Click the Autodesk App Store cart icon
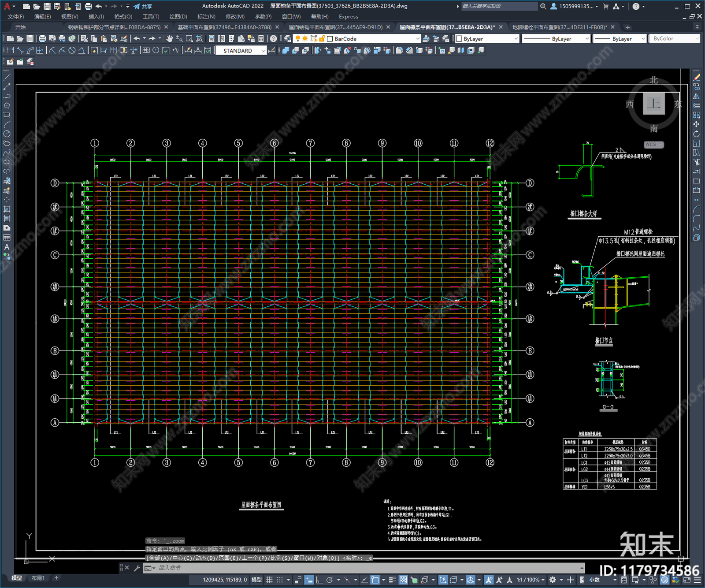Screen dimensions: 705x588 point(606,6)
